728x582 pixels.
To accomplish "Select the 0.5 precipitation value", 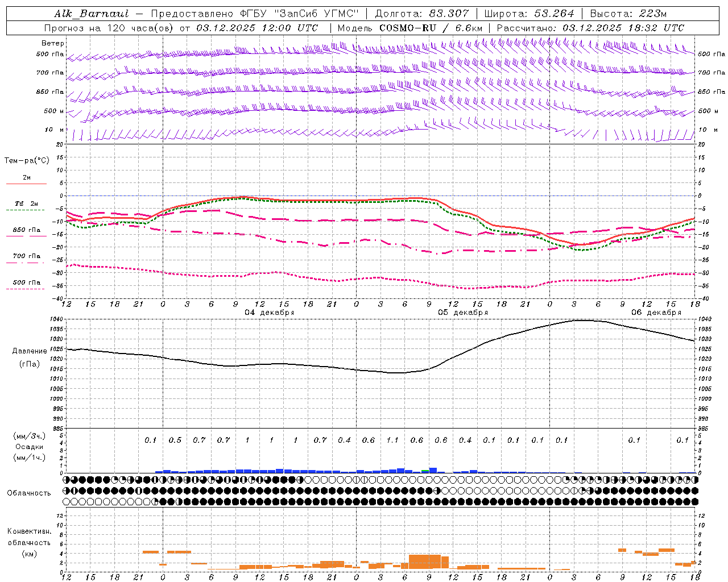I will [175, 440].
